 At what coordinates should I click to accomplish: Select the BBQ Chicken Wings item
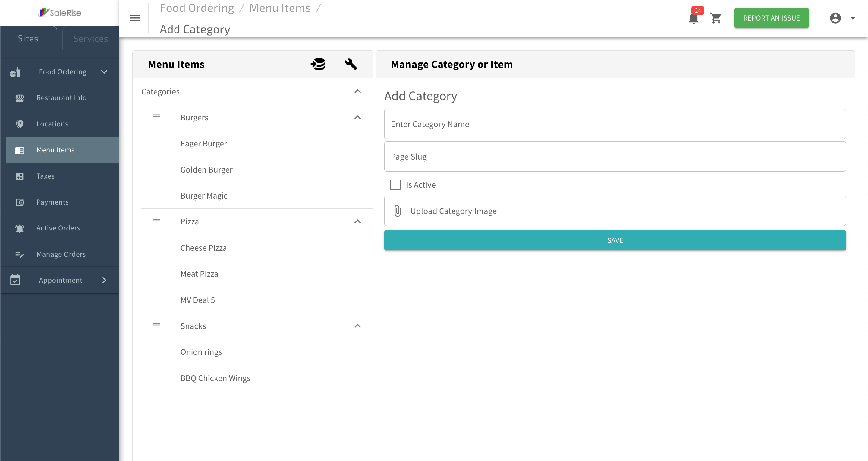pyautogui.click(x=215, y=378)
